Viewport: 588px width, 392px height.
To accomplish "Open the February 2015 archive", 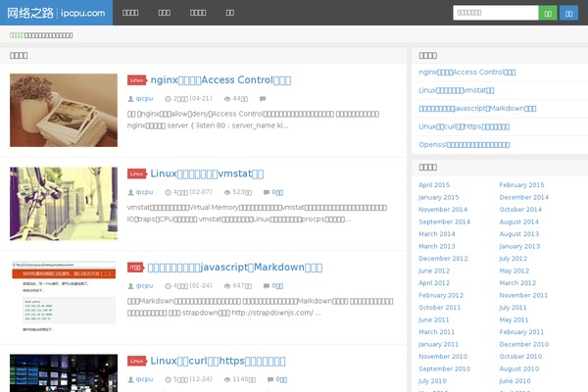I will 521,185.
